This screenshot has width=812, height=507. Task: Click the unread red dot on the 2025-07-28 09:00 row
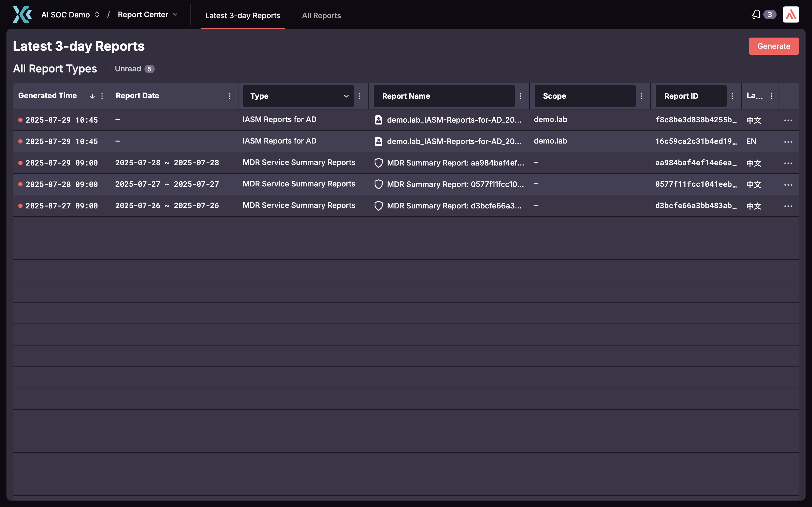[x=20, y=185]
